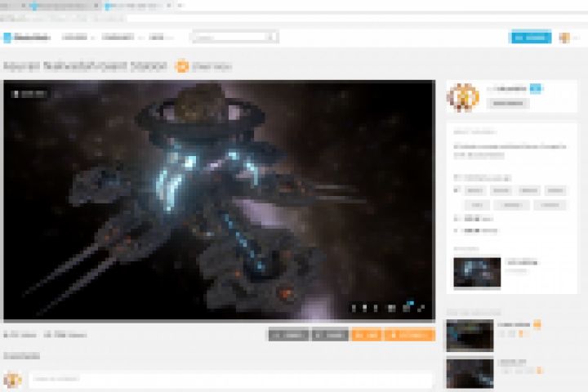Click the round orange badge beside the model title

(182, 66)
